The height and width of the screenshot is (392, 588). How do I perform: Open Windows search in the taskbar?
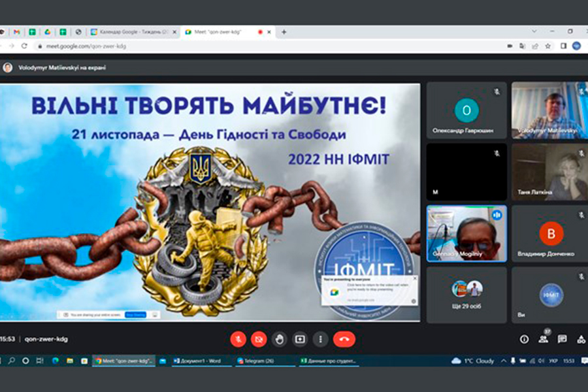pyautogui.click(x=12, y=361)
